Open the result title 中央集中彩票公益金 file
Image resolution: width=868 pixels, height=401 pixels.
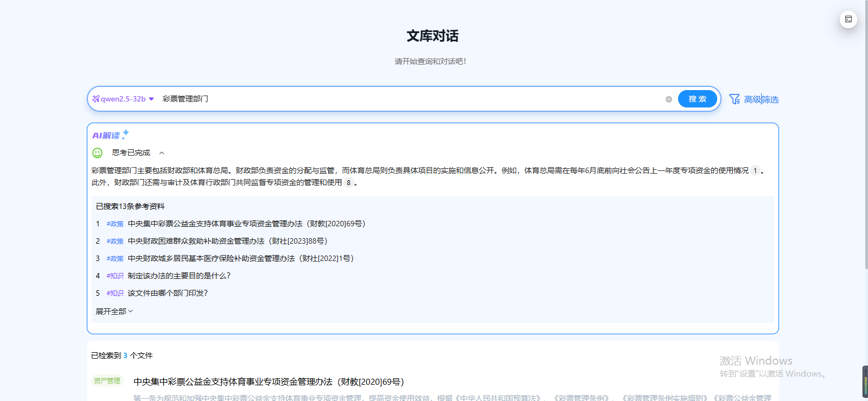(x=269, y=382)
